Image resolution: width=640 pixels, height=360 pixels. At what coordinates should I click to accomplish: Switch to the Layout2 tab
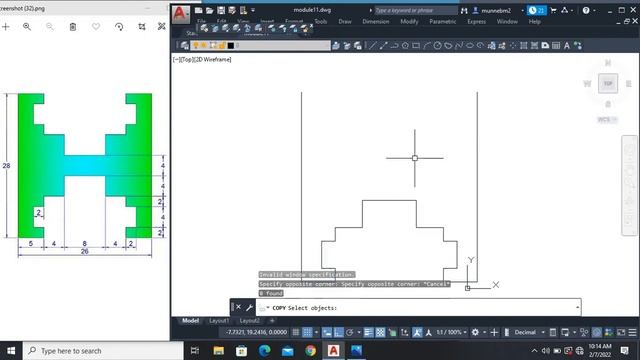[249, 321]
